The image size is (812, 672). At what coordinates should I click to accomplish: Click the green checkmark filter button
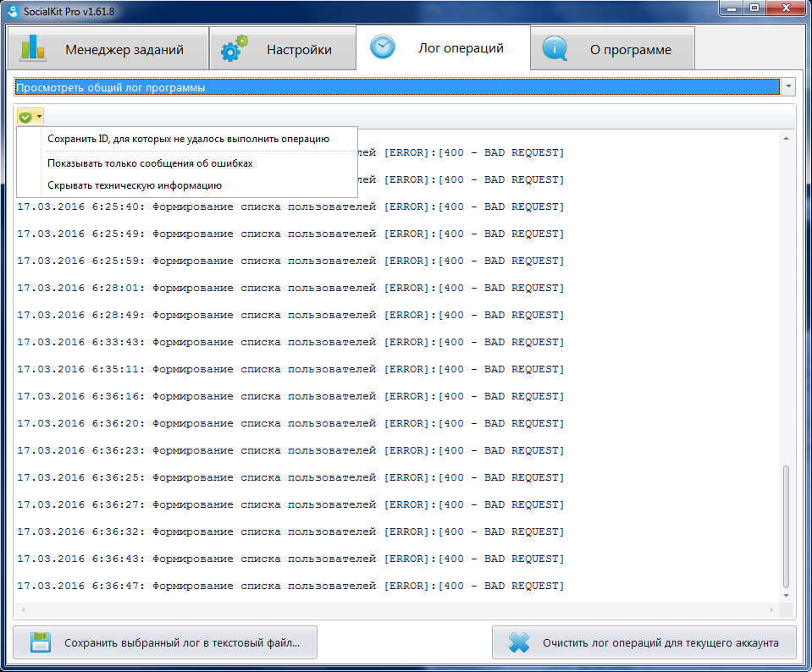click(x=25, y=117)
